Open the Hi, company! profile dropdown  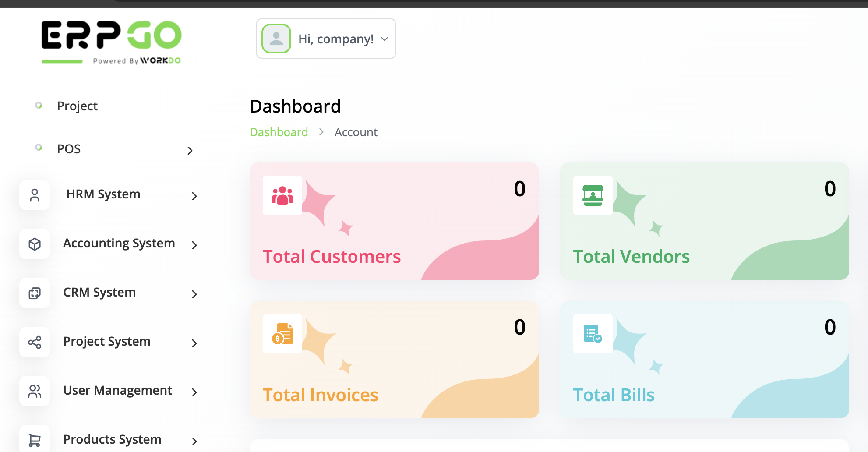click(x=326, y=39)
